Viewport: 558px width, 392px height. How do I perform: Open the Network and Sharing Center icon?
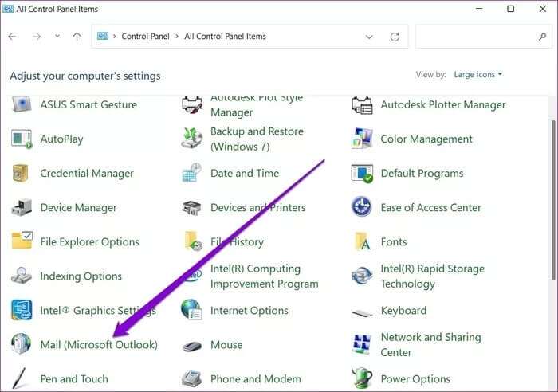362,344
